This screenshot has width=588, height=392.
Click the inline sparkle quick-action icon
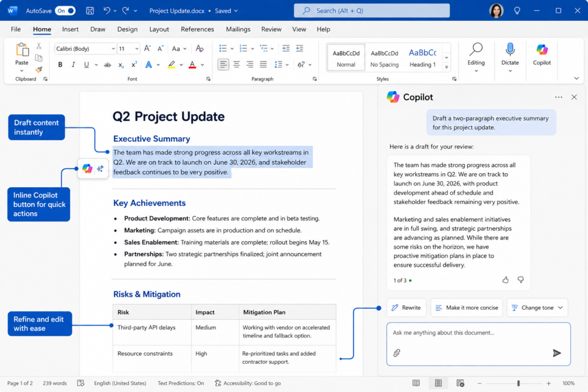100,169
